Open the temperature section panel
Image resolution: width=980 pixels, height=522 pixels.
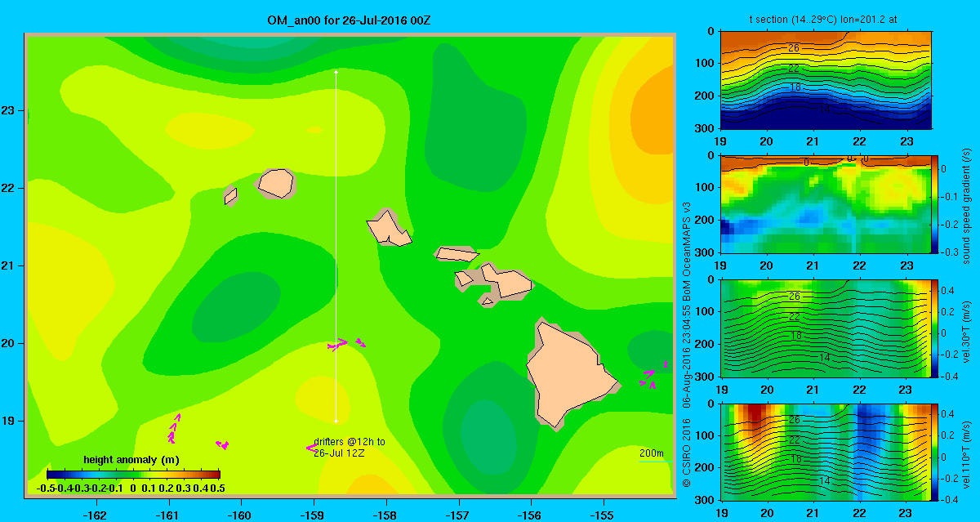click(826, 80)
